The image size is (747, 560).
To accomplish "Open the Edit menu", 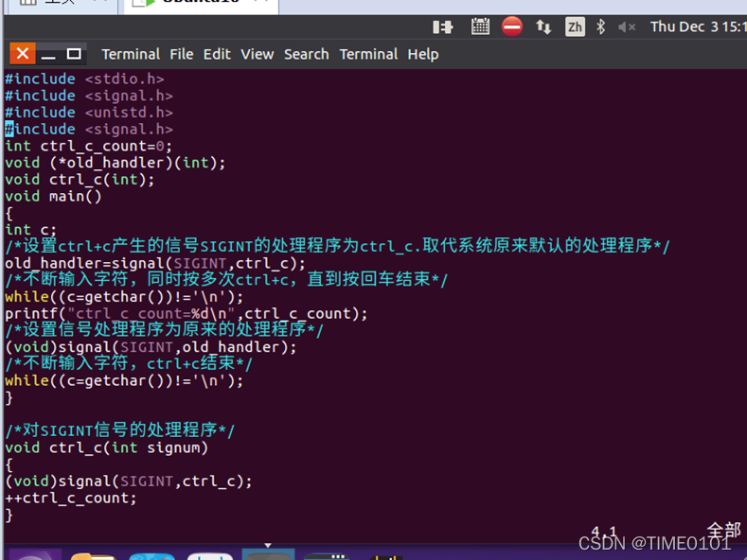I will pyautogui.click(x=217, y=54).
